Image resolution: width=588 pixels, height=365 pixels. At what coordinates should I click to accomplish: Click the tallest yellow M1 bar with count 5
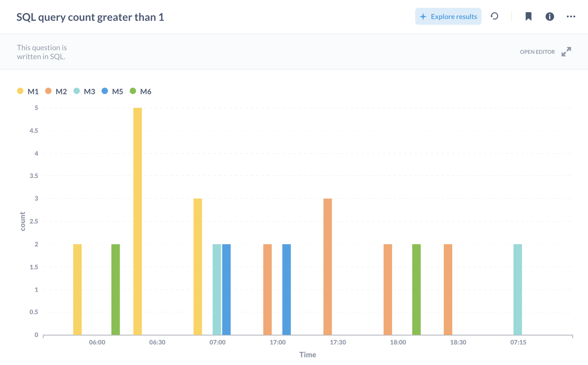coord(137,221)
